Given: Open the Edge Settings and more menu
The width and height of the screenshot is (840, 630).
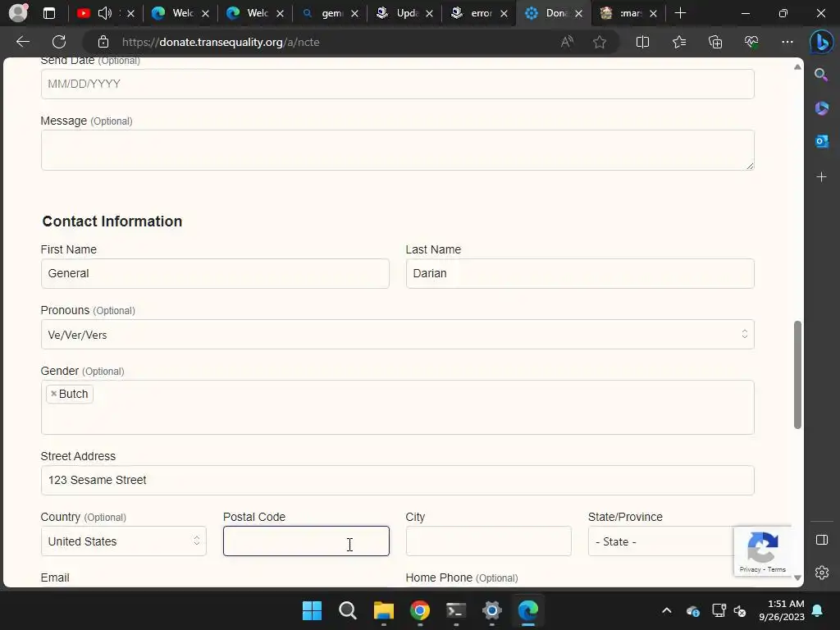Looking at the screenshot, I should pos(787,42).
